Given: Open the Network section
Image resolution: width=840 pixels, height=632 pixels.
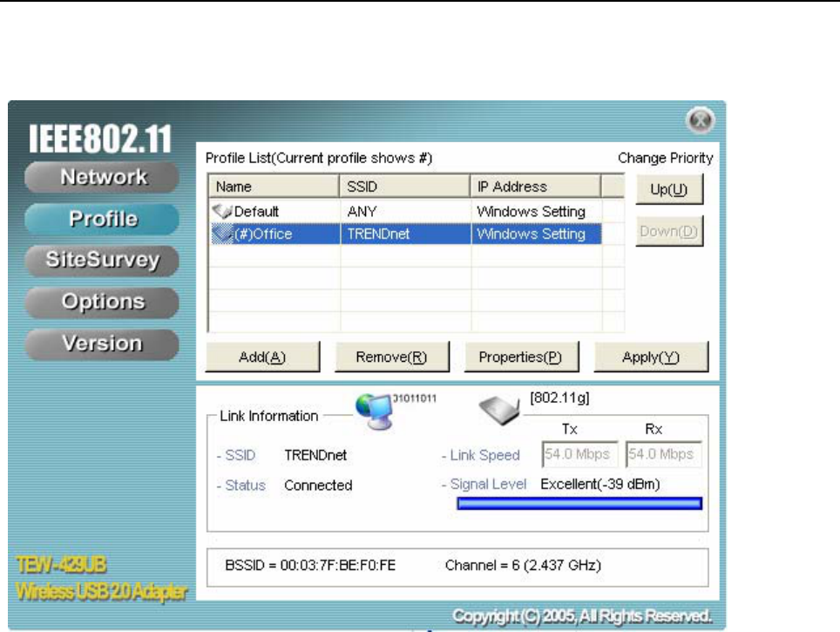Looking at the screenshot, I should pyautogui.click(x=102, y=177).
